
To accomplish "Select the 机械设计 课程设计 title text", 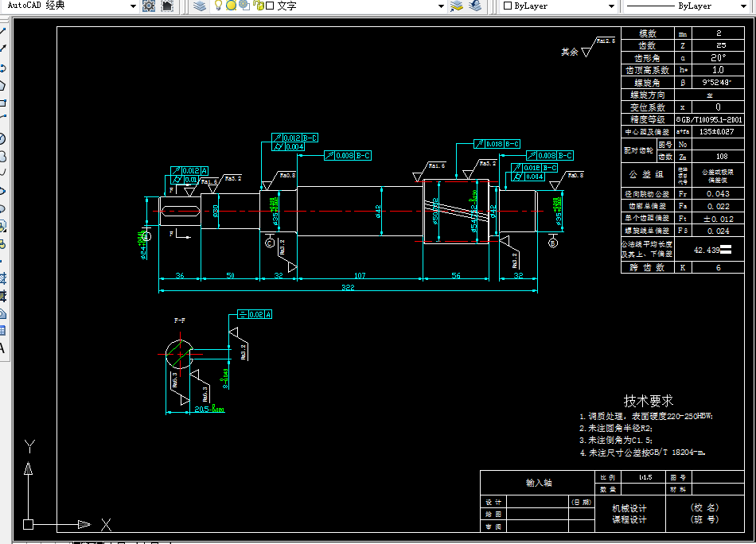I will pyautogui.click(x=629, y=514).
